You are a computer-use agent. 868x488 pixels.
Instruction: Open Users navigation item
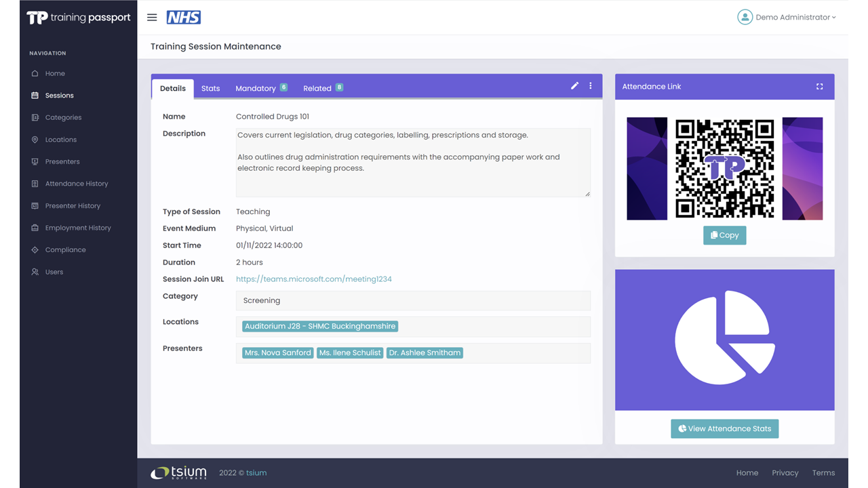point(54,272)
